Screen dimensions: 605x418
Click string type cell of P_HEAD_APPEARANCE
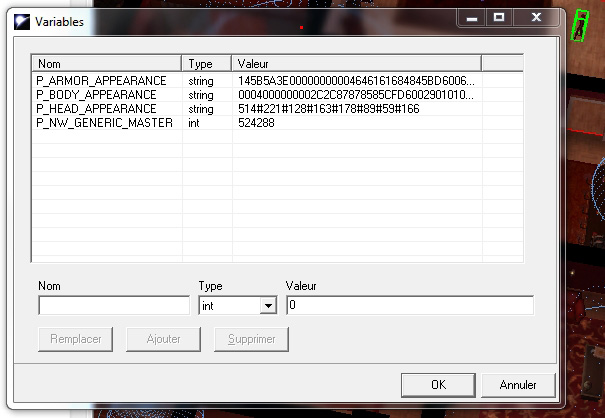click(x=201, y=109)
